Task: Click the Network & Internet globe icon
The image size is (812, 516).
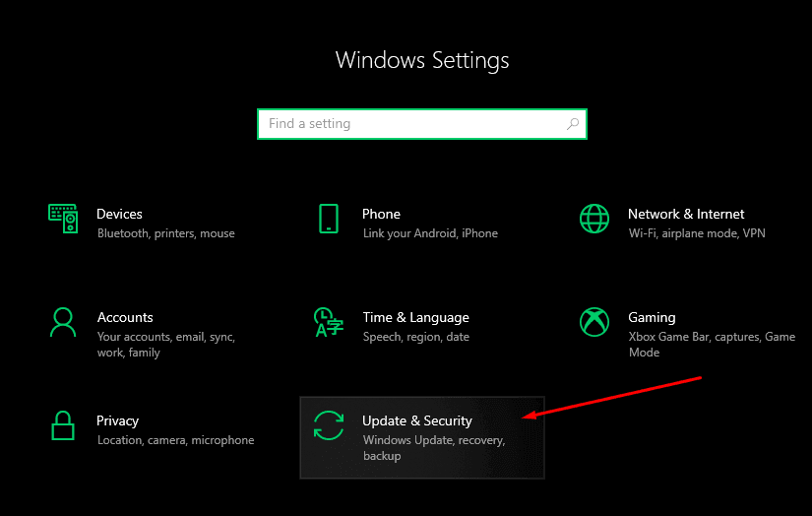Action: tap(594, 218)
